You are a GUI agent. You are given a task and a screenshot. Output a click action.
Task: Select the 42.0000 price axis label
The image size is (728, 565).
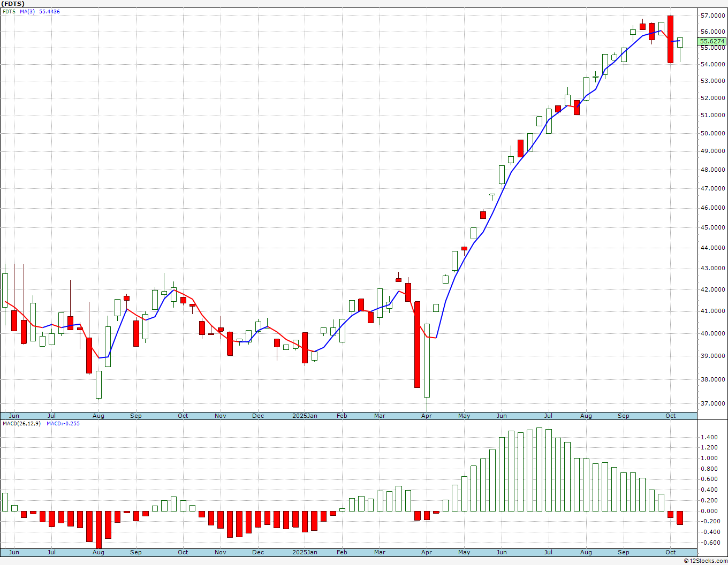pos(712,290)
